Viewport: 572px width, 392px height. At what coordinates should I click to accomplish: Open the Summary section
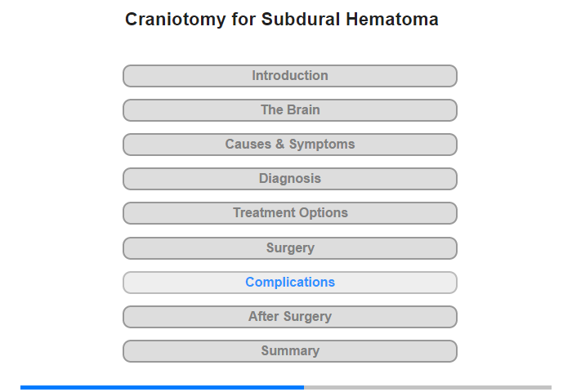point(290,351)
